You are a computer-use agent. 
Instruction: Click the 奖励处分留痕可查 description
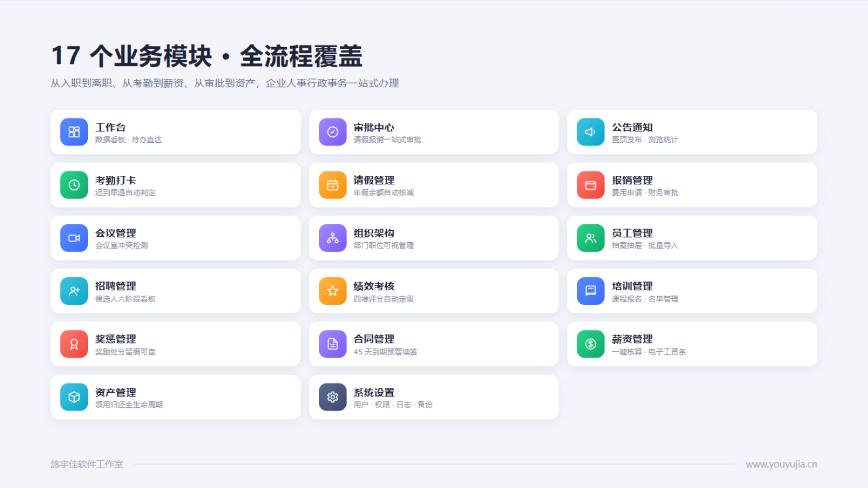pyautogui.click(x=125, y=352)
